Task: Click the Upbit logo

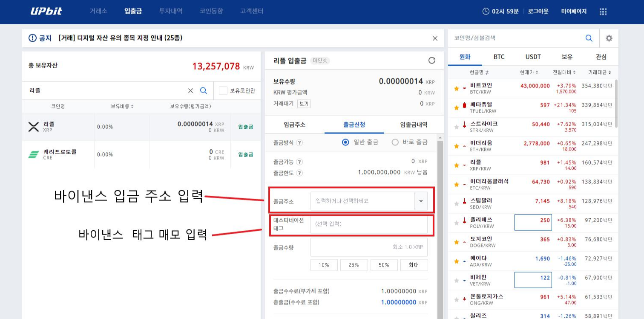Action: tap(46, 11)
